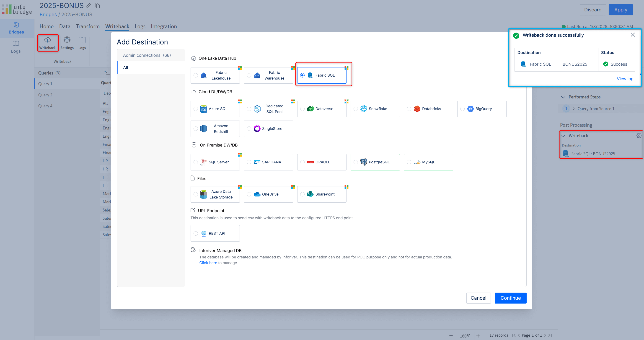Select the PostgreSQL radio button
The width and height of the screenshot is (644, 340).
click(x=356, y=162)
